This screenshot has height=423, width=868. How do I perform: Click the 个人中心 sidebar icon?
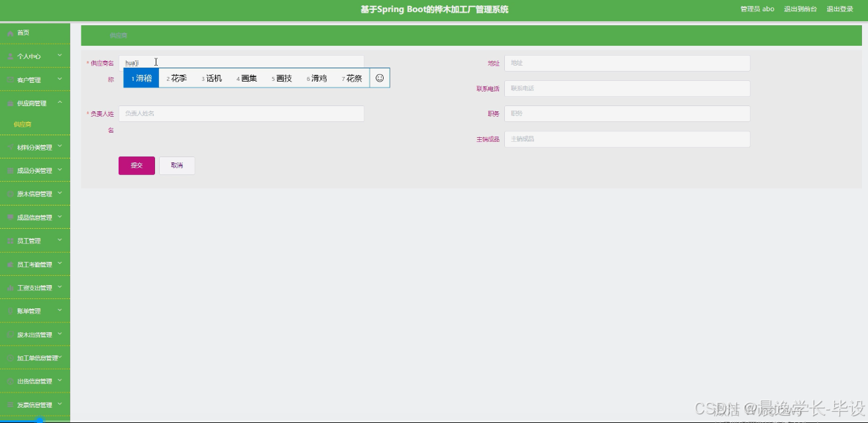[9, 56]
